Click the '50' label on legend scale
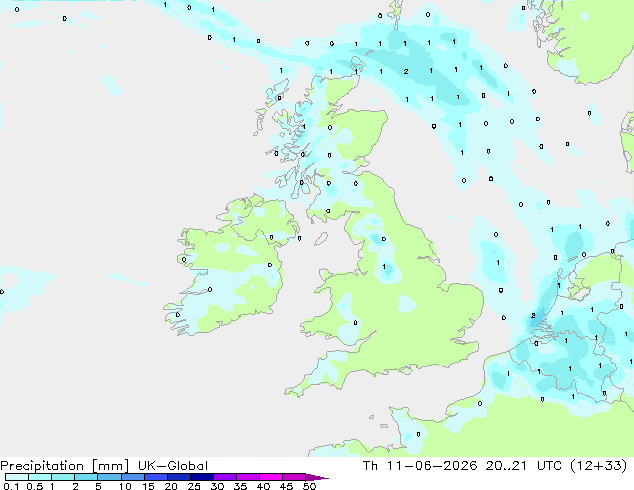Viewport: 634px width, 490px height. click(x=309, y=486)
